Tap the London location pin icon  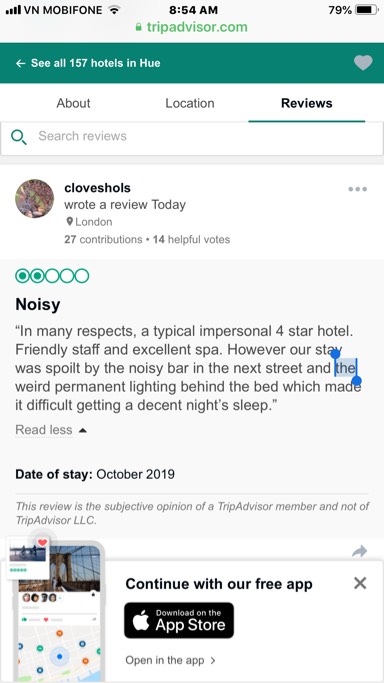[69, 222]
